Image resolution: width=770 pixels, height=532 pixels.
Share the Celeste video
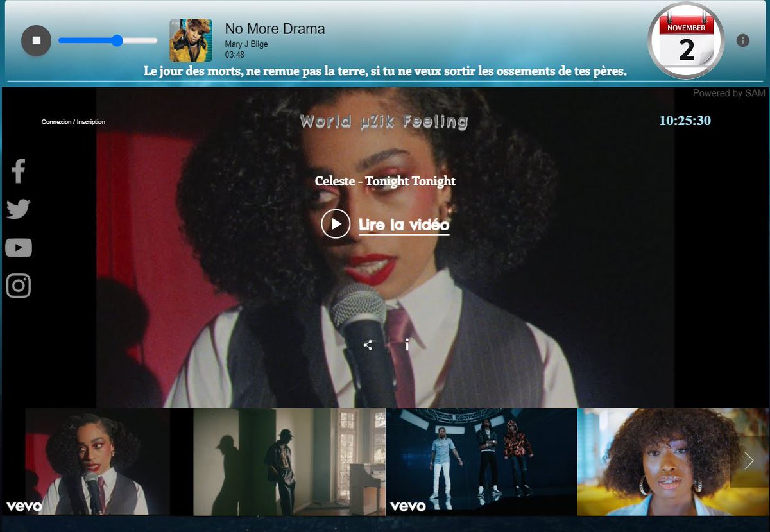click(x=368, y=345)
